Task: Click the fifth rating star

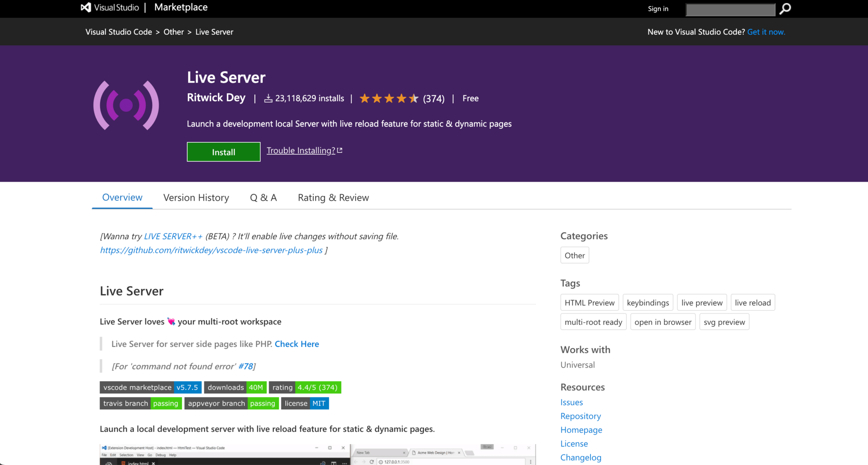Action: pos(413,98)
